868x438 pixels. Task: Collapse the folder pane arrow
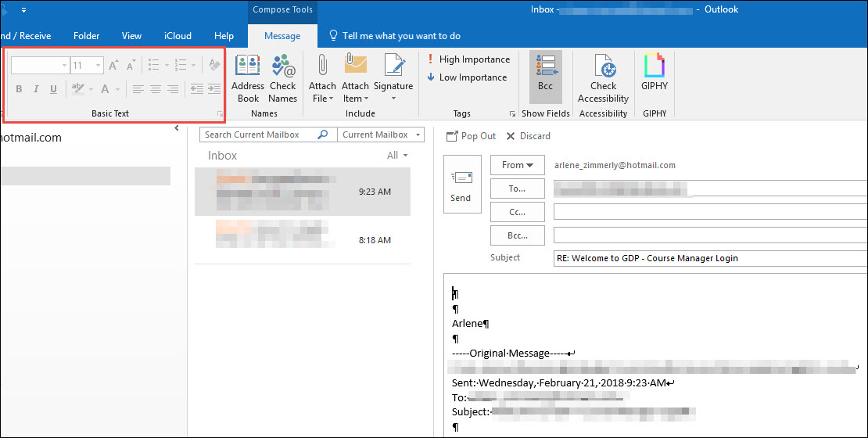[177, 128]
